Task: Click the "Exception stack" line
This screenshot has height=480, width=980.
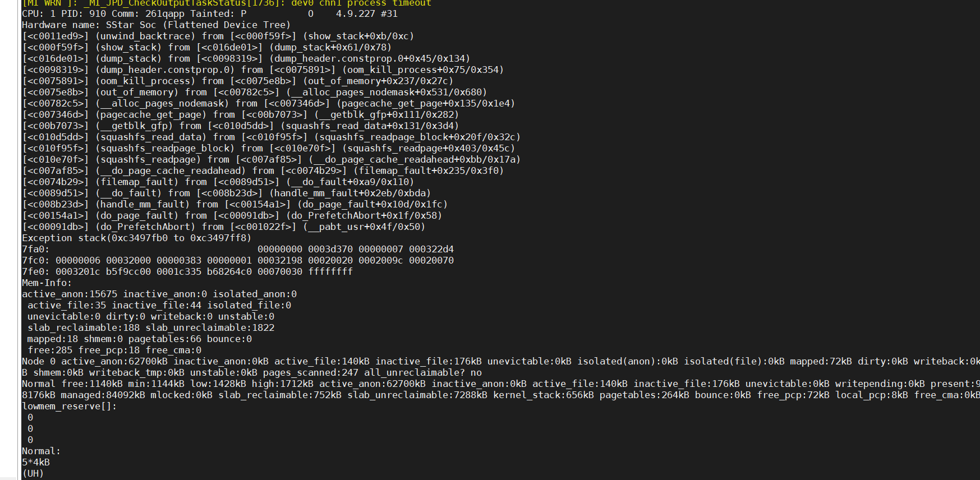Action: coord(136,238)
